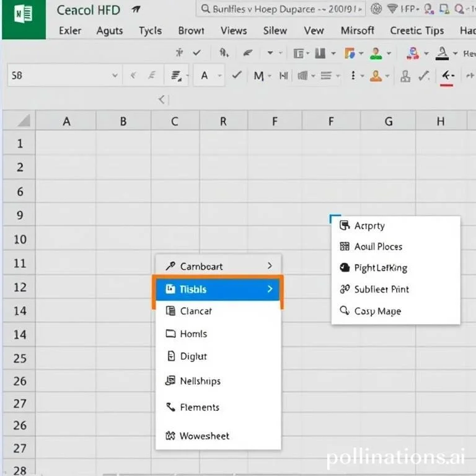The image size is (476, 476).
Task: Click the Flements phone icon in menu
Action: [170, 407]
